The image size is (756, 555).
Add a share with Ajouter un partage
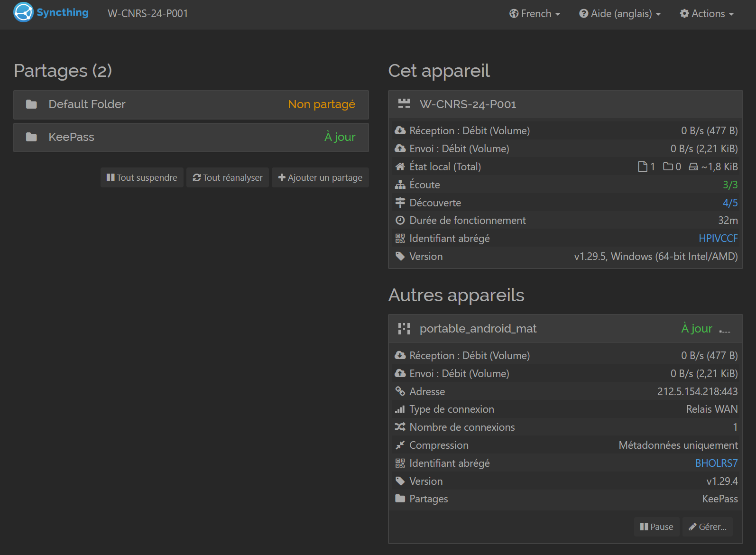(x=320, y=177)
